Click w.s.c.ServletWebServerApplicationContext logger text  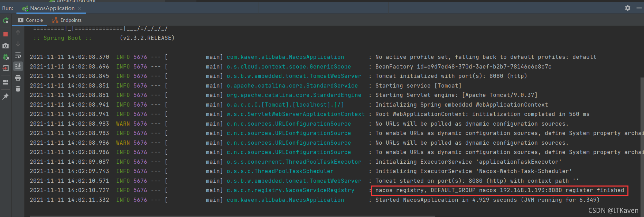(296, 114)
